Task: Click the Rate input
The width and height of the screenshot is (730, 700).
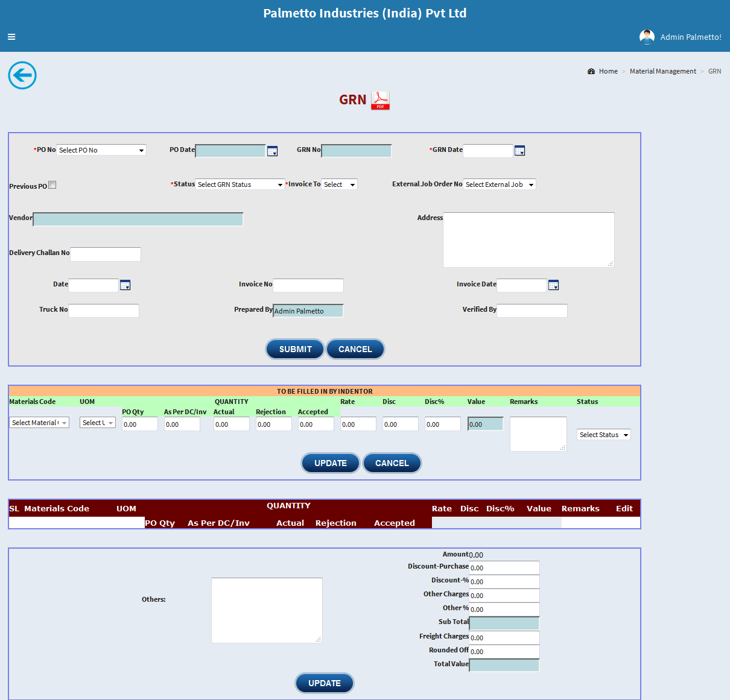Action: point(358,424)
